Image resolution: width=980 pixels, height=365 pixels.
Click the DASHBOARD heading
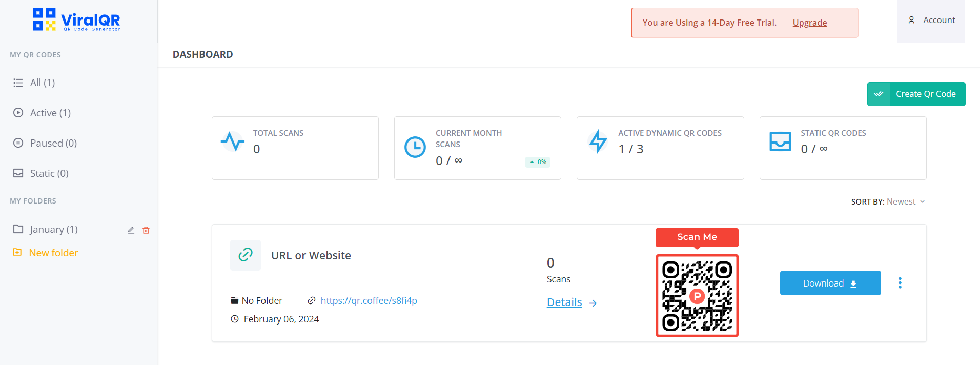(202, 54)
